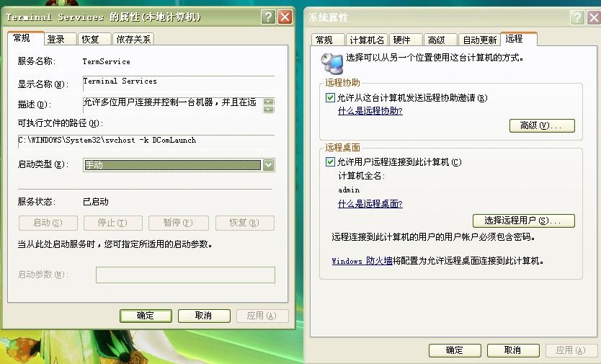Image resolution: width=601 pixels, height=364 pixels.
Task: Toggle 允许用户远程连接到此计算机 checkbox
Action: point(330,162)
